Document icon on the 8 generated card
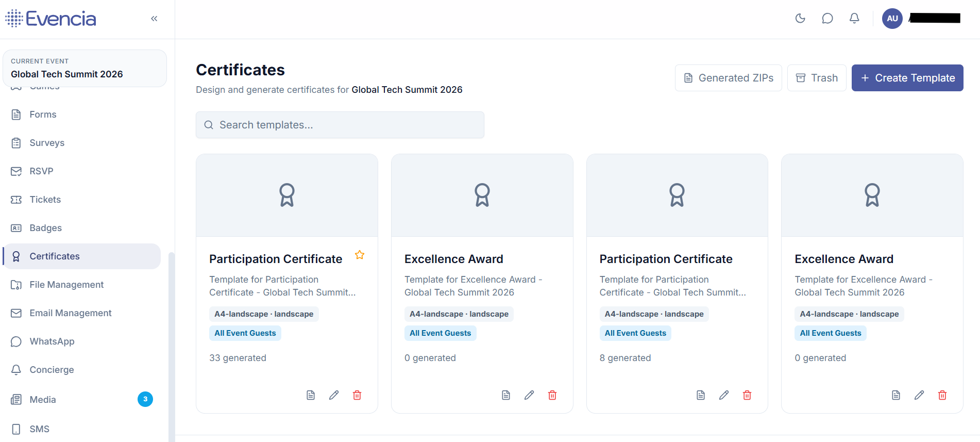980x442 pixels. click(x=701, y=395)
